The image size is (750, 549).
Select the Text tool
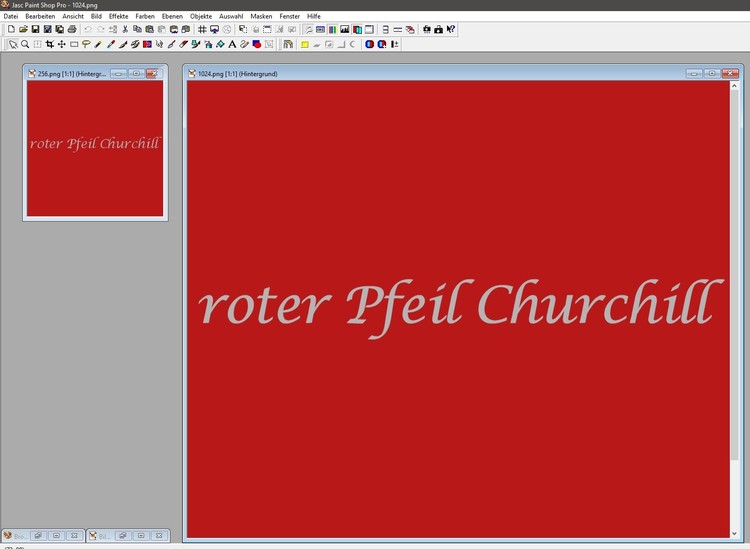tap(232, 44)
